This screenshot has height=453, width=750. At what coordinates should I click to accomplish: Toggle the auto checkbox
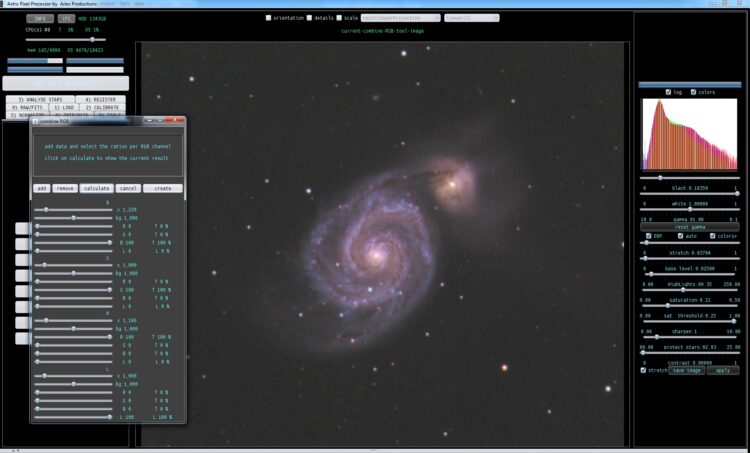[x=680, y=236]
